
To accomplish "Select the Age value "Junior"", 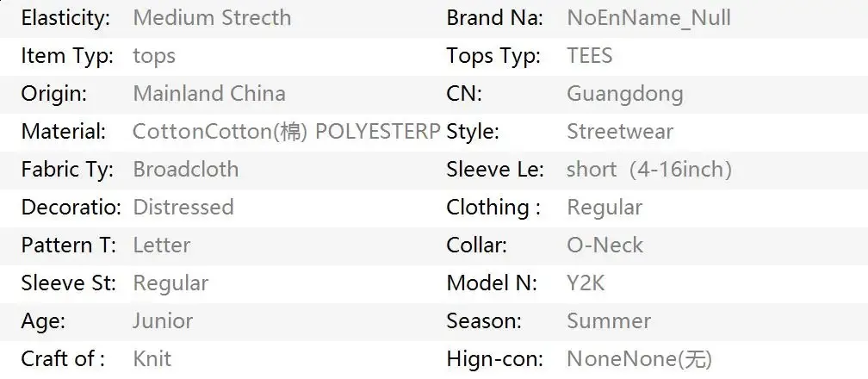I will tap(163, 321).
